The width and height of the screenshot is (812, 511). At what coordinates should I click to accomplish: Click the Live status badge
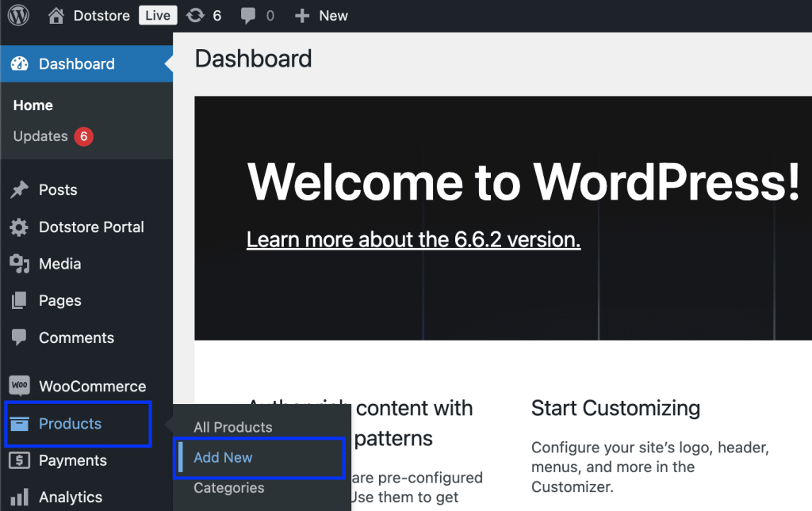tap(158, 16)
